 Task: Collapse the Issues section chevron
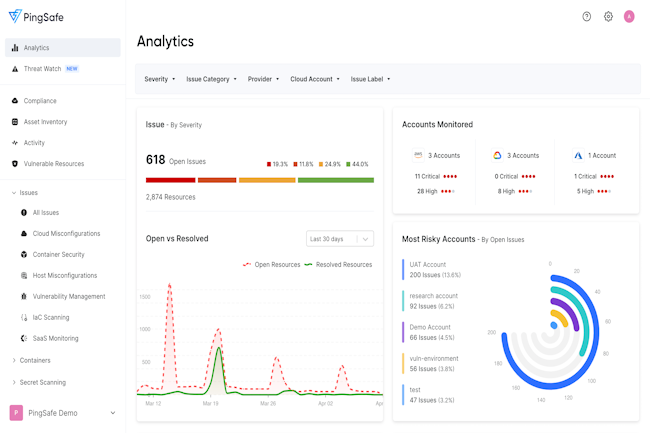point(14,193)
